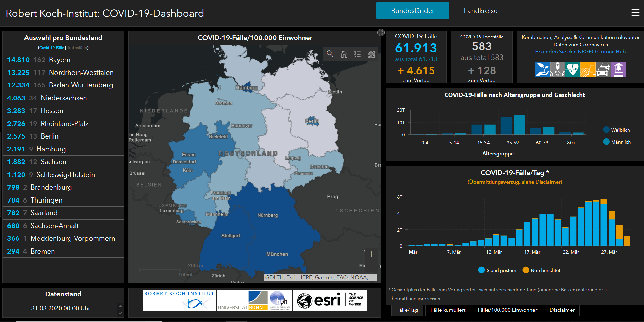644x322 pixels.
Task: Click down arrow in Datenstand panel
Action: pos(120,313)
